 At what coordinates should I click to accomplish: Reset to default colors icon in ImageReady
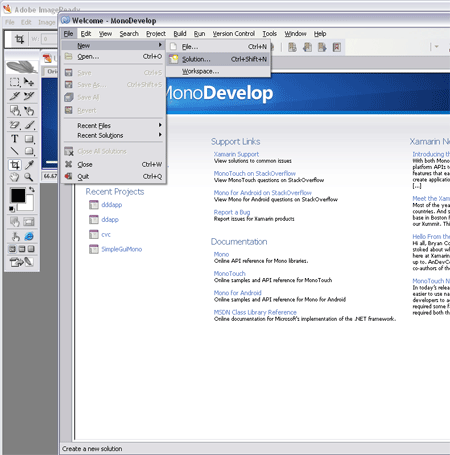click(12, 209)
